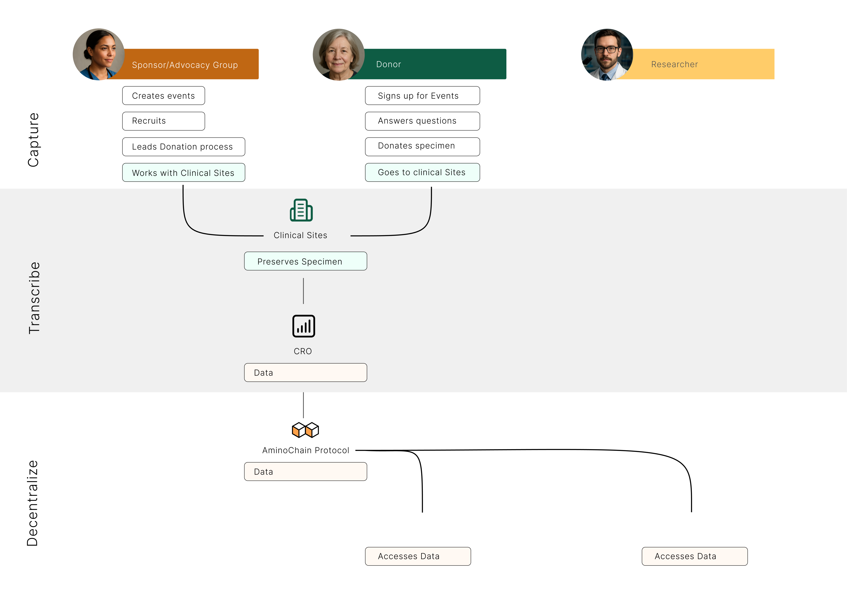Click the Clinical Sites building icon
Screen dimensions: 847x616
301,210
